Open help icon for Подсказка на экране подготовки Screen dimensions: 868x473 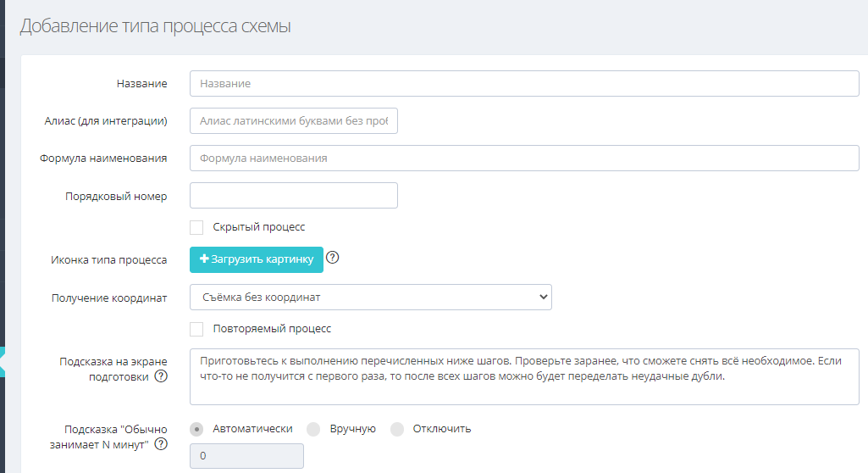tap(160, 376)
